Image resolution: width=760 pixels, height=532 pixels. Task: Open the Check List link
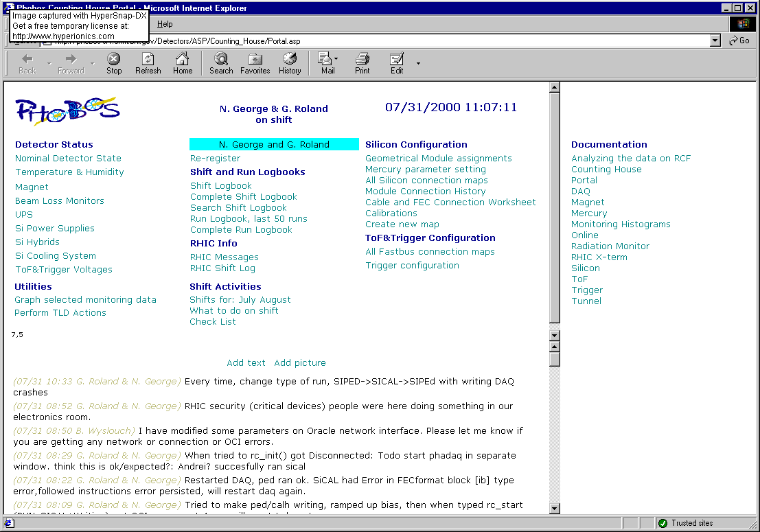[x=212, y=322]
